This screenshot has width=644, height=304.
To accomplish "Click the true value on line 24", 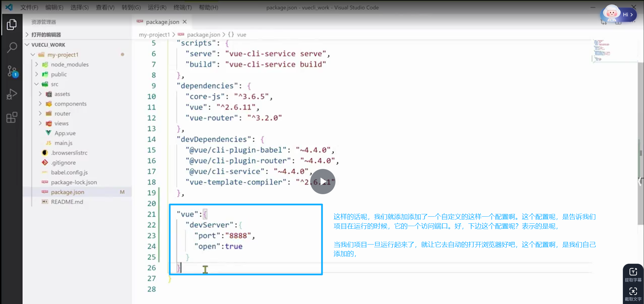I will [x=234, y=247].
